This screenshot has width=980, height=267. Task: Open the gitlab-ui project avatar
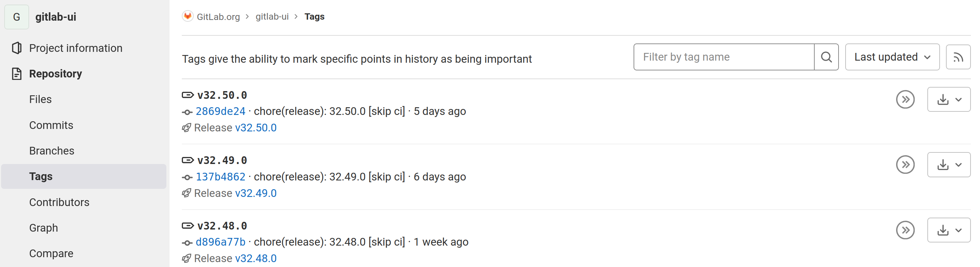coord(17,17)
